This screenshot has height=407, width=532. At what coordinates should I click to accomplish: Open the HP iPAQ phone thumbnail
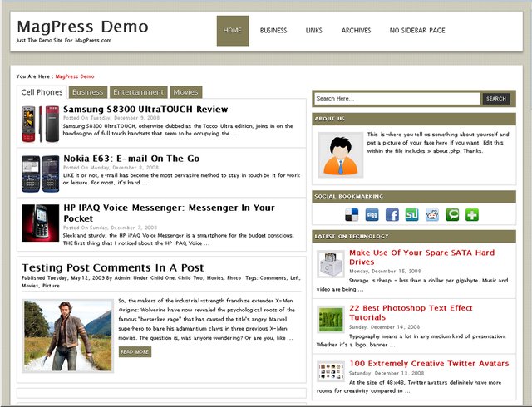[x=40, y=223]
